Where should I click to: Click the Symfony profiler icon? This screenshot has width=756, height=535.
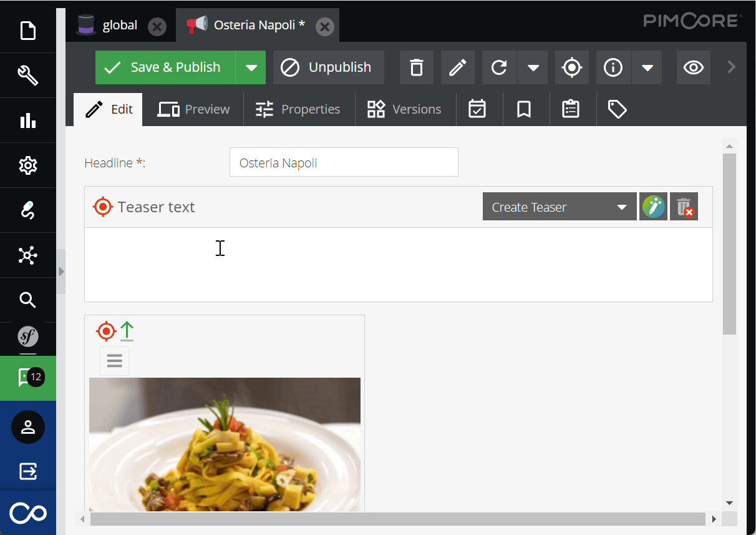click(28, 337)
